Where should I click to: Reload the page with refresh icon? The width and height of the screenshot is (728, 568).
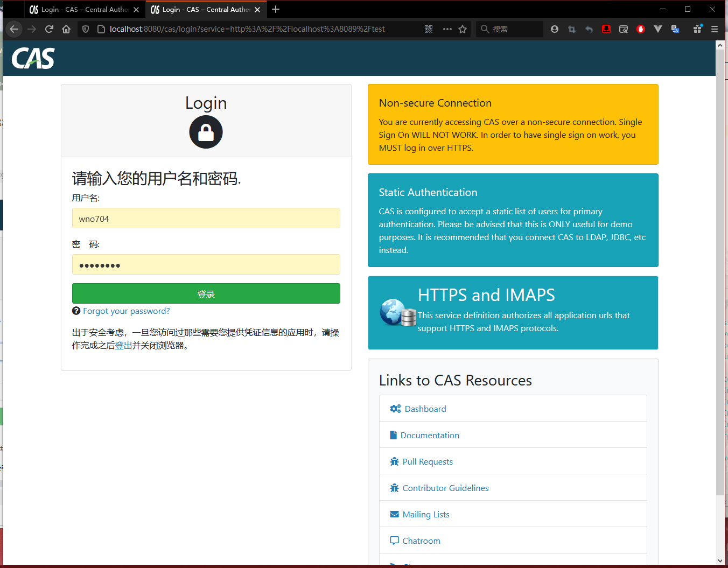49,29
